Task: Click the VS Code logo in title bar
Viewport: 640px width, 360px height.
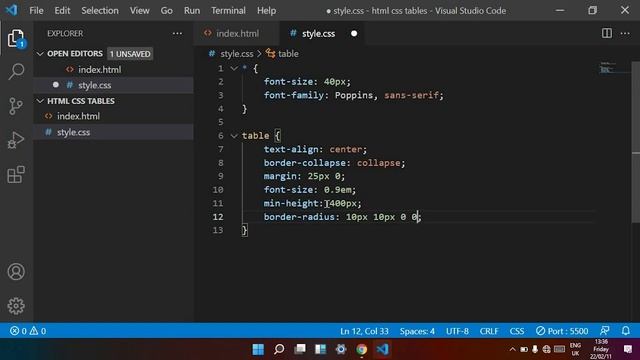Action: (x=12, y=10)
